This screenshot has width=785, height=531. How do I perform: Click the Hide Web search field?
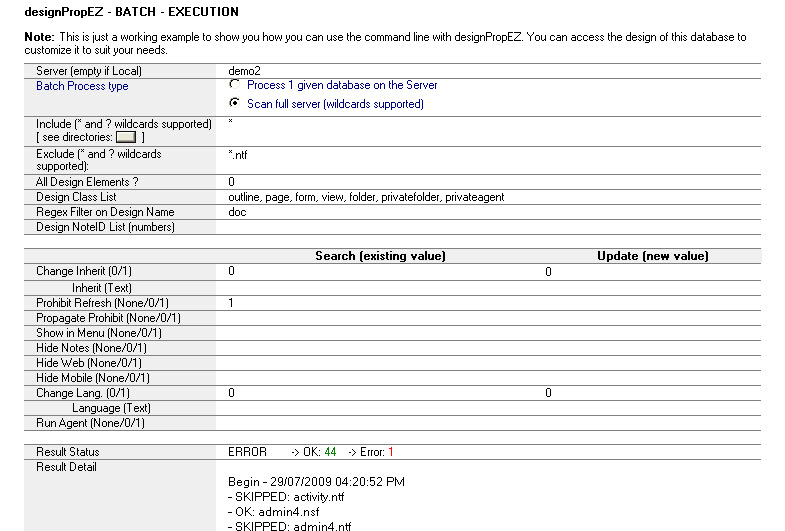coord(380,362)
